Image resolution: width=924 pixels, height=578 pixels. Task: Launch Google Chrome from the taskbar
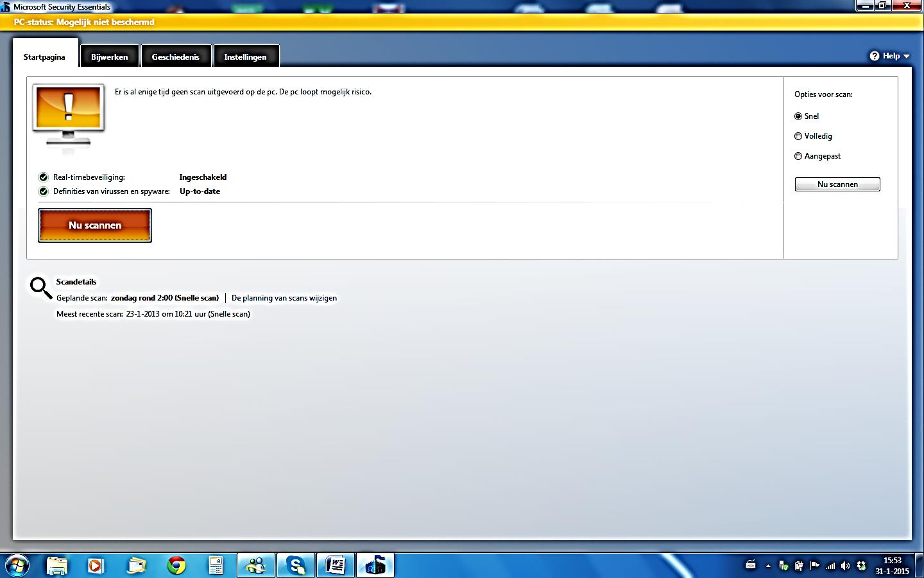pos(176,566)
